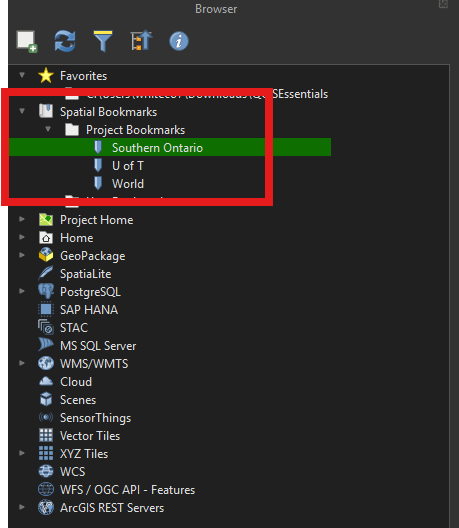Click the Add Selected Layers icon
The image size is (459, 528).
[27, 41]
